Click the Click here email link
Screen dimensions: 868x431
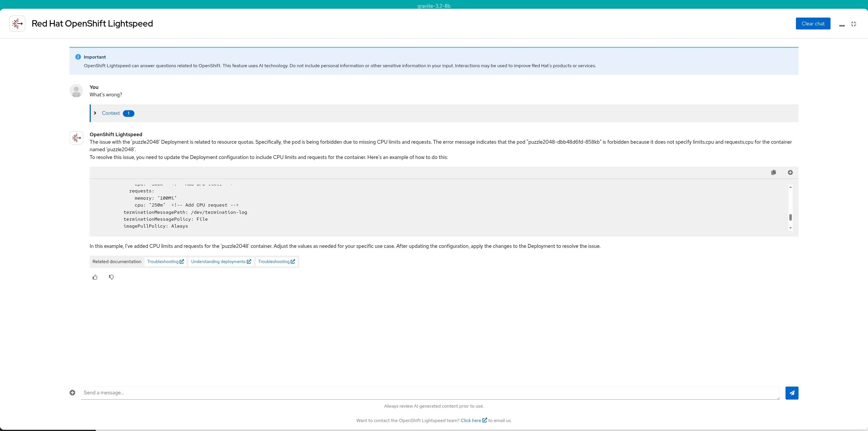click(474, 420)
